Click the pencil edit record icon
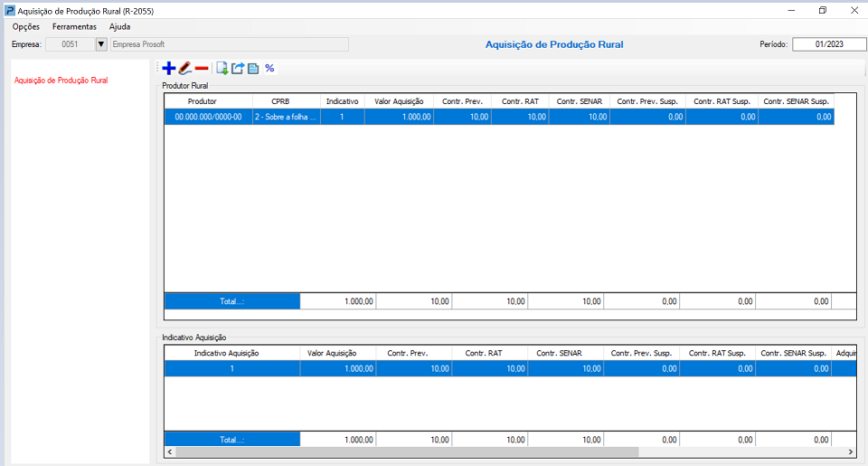Image resolution: width=868 pixels, height=466 pixels. (x=184, y=68)
